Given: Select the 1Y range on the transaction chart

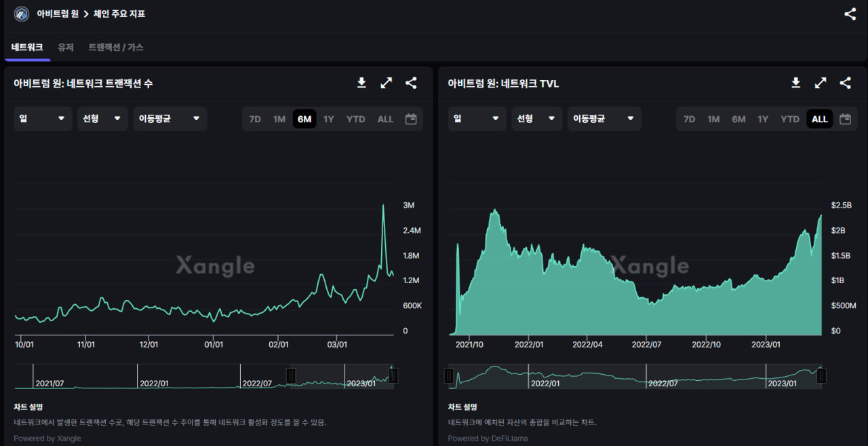Looking at the screenshot, I should (x=328, y=118).
